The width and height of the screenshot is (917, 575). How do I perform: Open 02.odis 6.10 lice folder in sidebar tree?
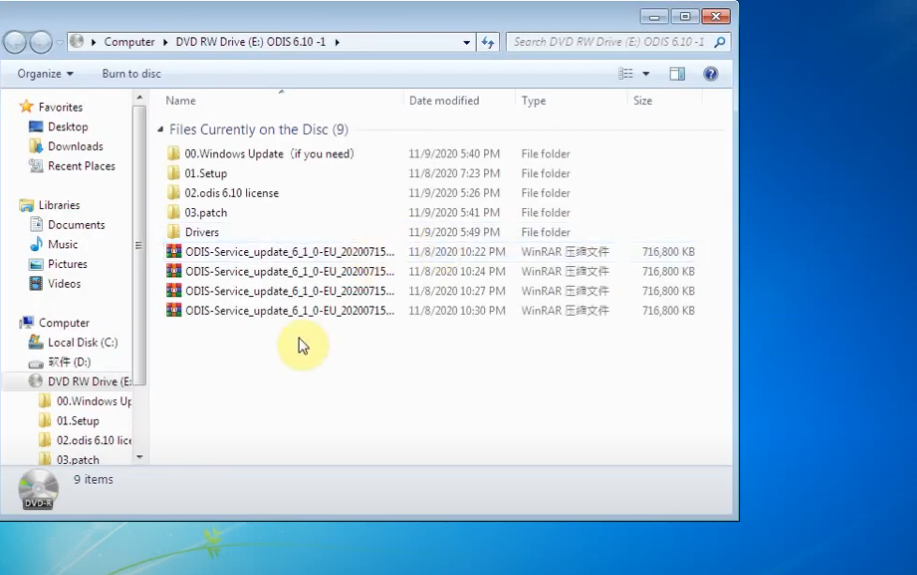pos(94,440)
